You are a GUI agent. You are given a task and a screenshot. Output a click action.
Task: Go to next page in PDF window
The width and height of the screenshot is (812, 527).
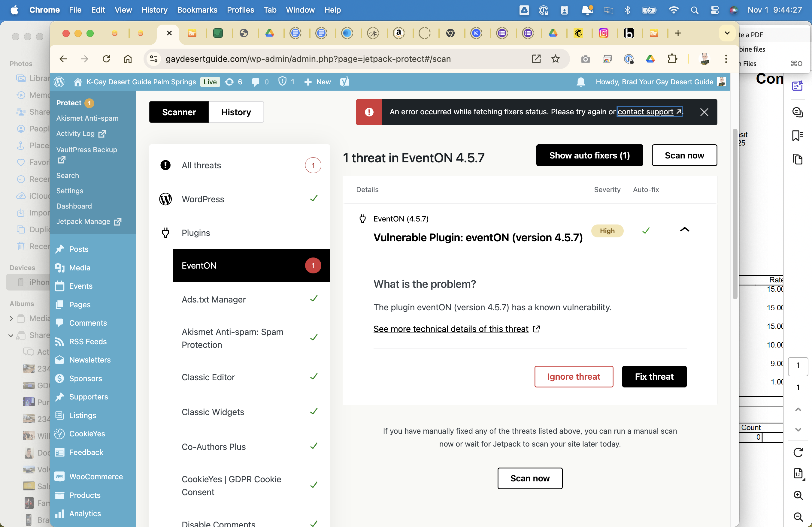(x=798, y=429)
